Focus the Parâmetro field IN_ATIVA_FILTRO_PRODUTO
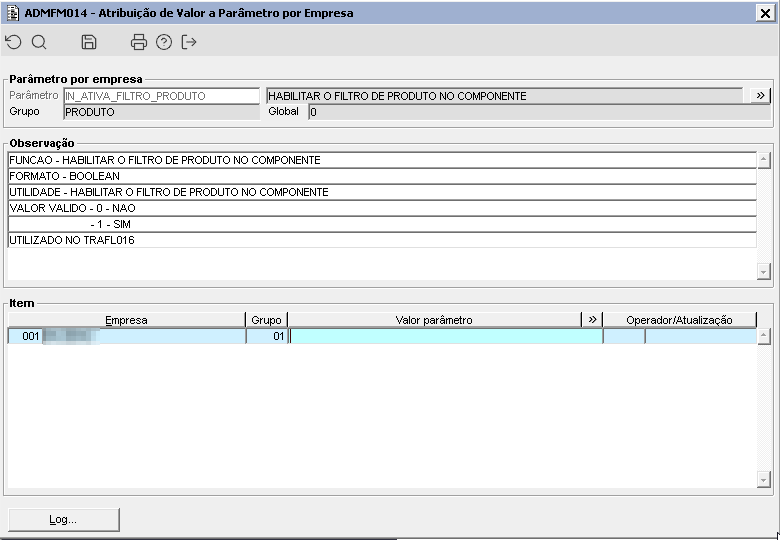The image size is (780, 540). [x=162, y=96]
